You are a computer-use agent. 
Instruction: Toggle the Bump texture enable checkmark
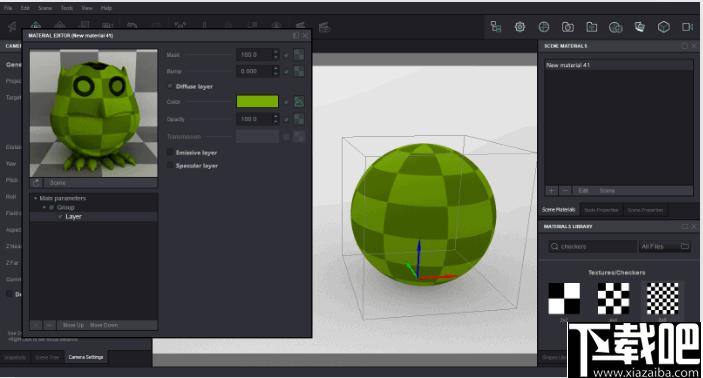[x=286, y=72]
